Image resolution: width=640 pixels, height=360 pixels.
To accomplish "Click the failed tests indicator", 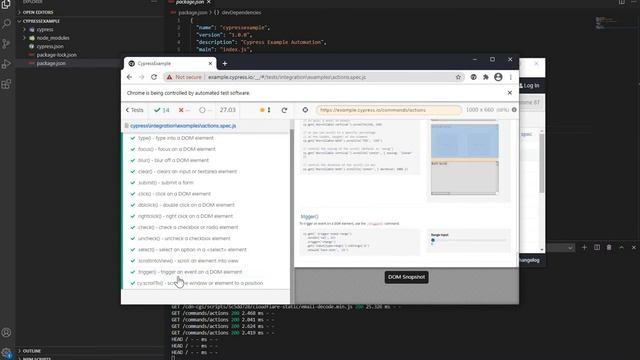I will (x=184, y=110).
